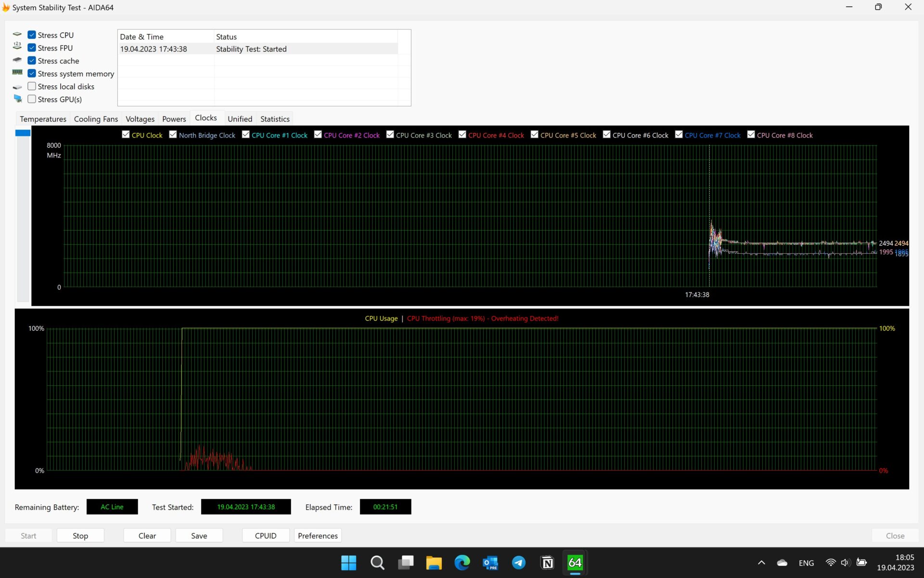Click the AC Line battery value

pyautogui.click(x=112, y=507)
